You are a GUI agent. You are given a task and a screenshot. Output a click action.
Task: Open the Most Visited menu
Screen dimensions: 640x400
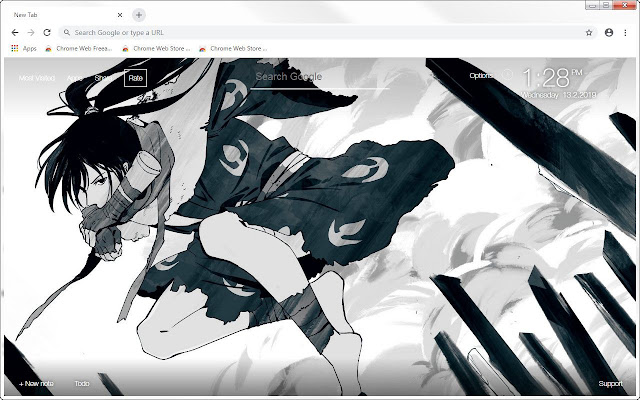(37, 78)
